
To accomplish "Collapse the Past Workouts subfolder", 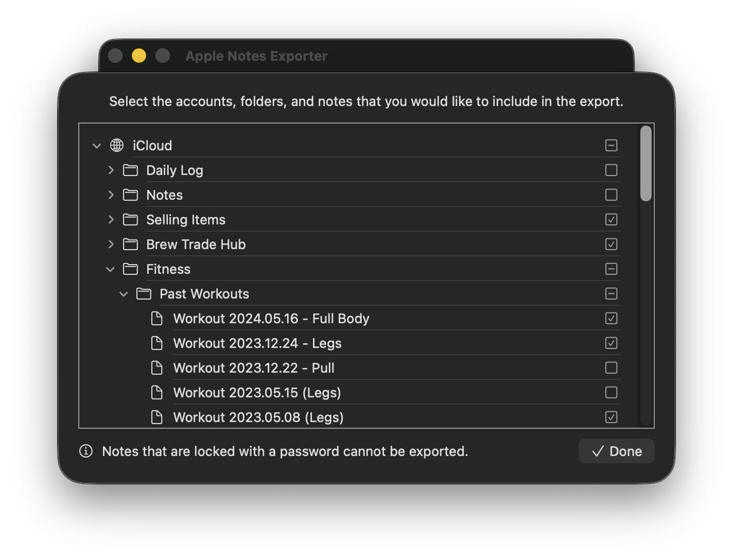I will pyautogui.click(x=124, y=294).
